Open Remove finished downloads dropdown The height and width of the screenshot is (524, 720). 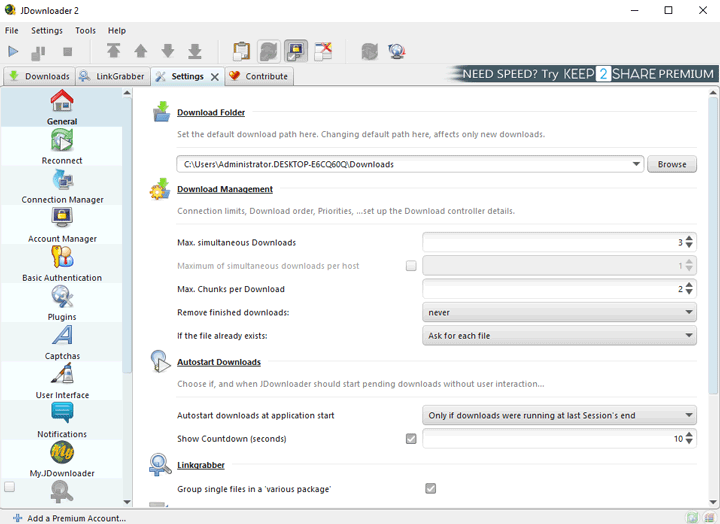point(559,312)
